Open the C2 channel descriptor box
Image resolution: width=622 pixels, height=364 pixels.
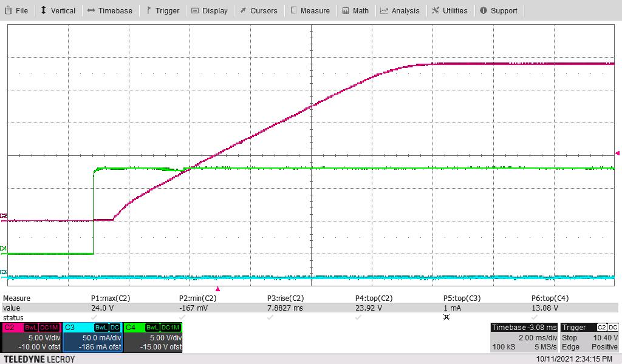click(31, 337)
